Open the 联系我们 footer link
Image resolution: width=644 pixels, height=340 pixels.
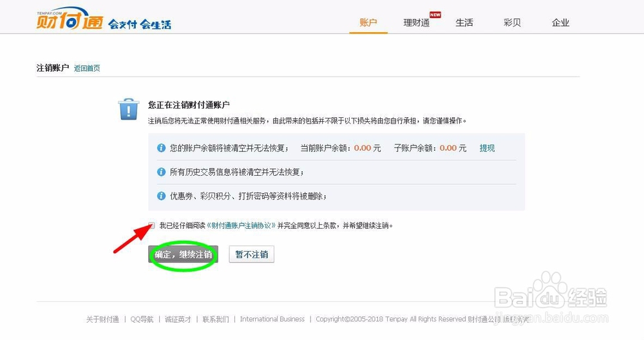tap(216, 319)
